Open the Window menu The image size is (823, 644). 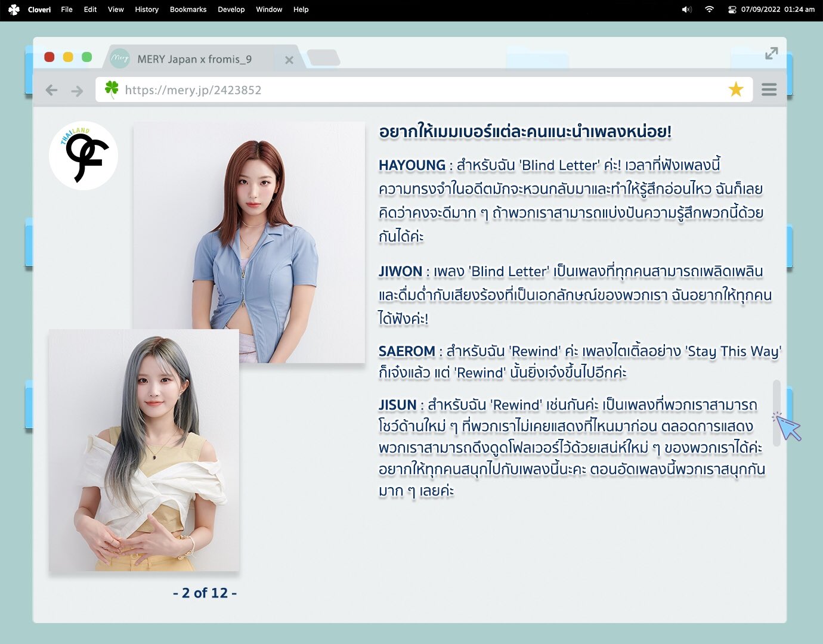click(x=269, y=10)
